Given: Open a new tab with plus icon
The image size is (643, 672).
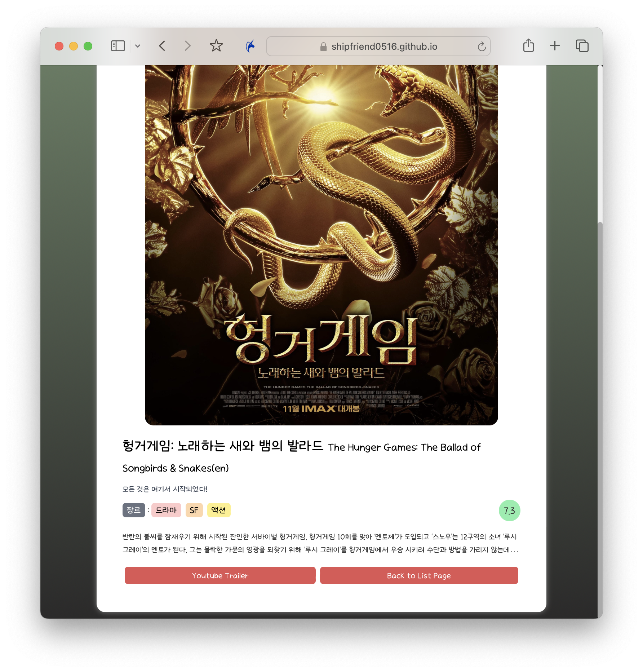Looking at the screenshot, I should tap(555, 46).
